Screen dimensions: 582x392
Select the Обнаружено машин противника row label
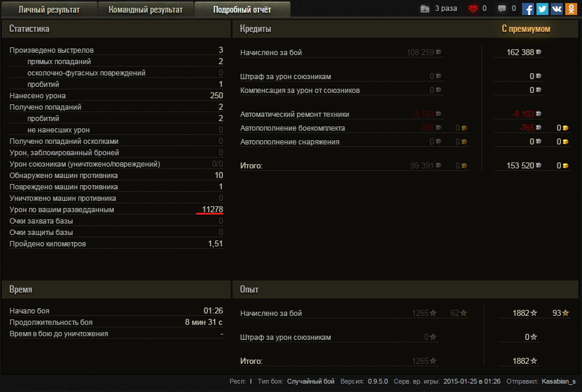64,176
